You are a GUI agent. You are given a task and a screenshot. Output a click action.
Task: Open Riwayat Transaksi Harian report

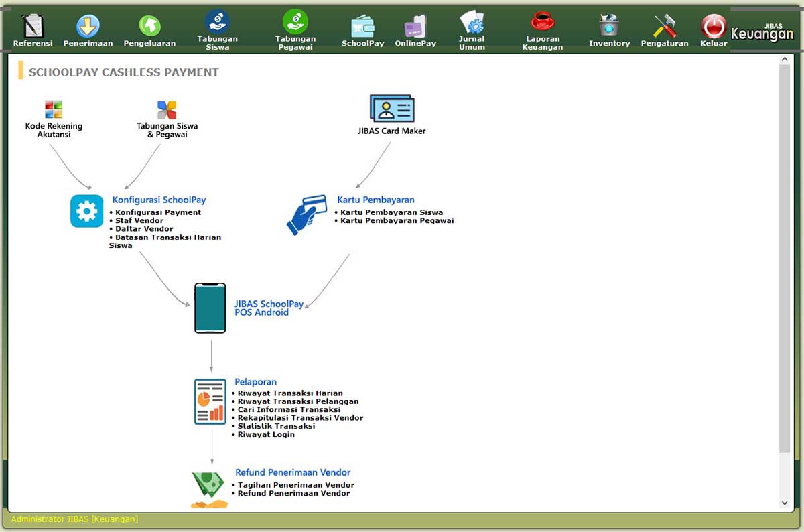tap(290, 393)
